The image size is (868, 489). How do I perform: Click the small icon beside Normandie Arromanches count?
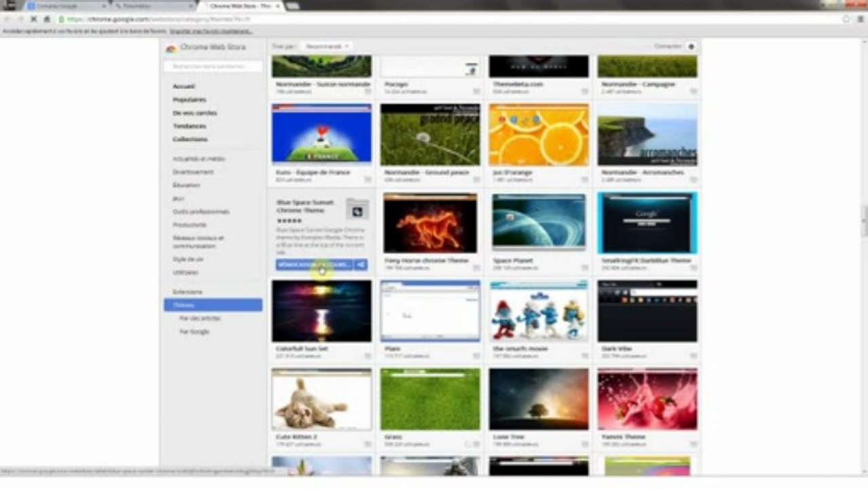[693, 180]
